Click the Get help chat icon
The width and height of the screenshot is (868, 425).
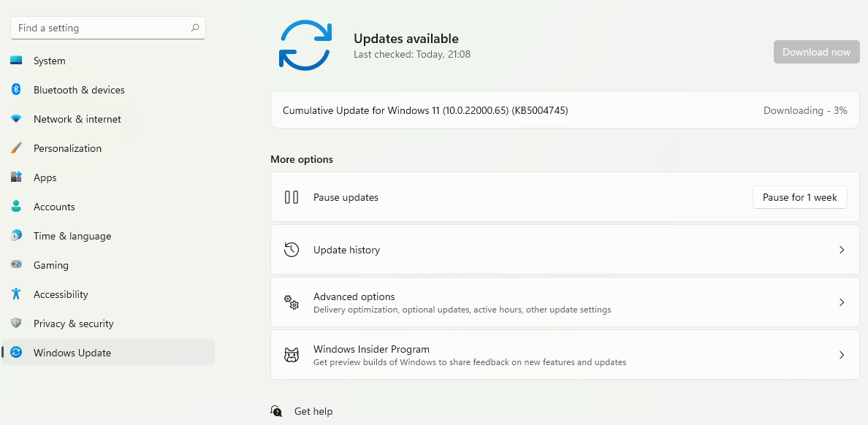276,411
